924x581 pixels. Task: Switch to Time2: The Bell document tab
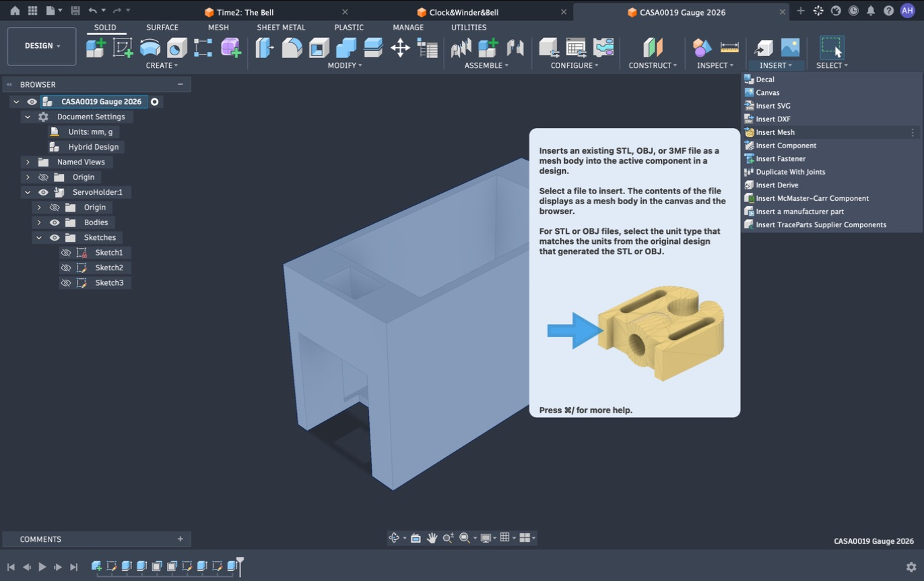(x=245, y=12)
